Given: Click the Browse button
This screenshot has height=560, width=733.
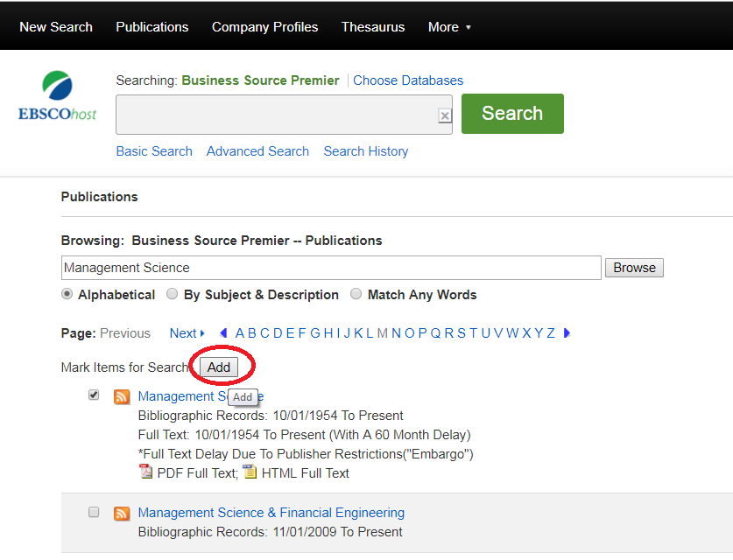Looking at the screenshot, I should (x=634, y=267).
